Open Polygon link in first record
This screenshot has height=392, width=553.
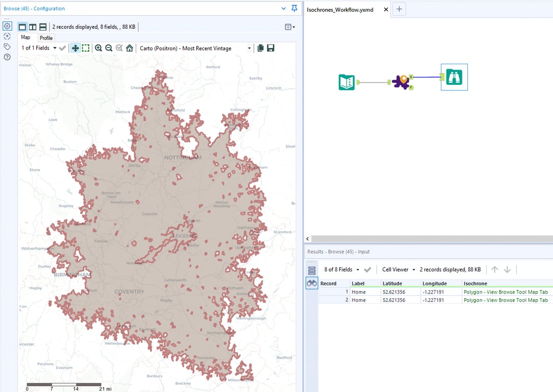pos(505,292)
